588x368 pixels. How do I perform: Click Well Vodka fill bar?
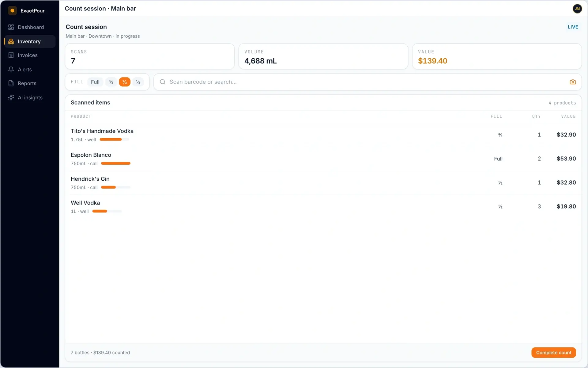(107, 211)
